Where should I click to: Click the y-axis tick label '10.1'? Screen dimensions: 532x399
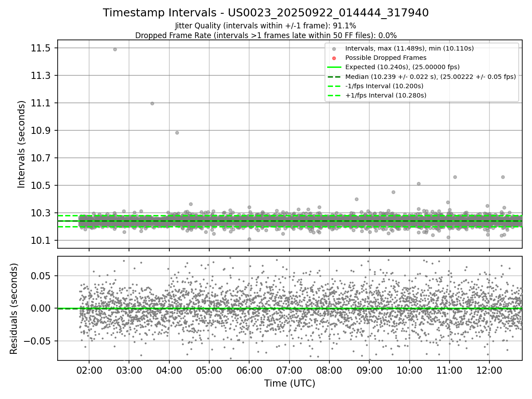point(41,240)
